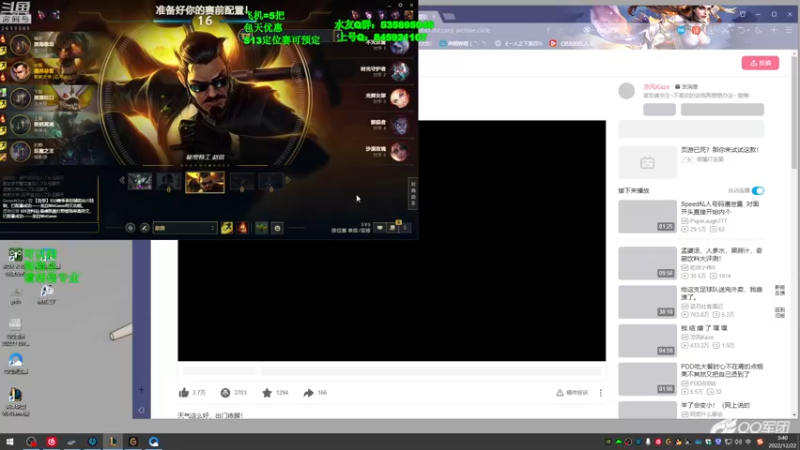Click fifth enemy champion portrait
Image resolution: width=800 pixels, height=450 pixels.
coord(399,152)
